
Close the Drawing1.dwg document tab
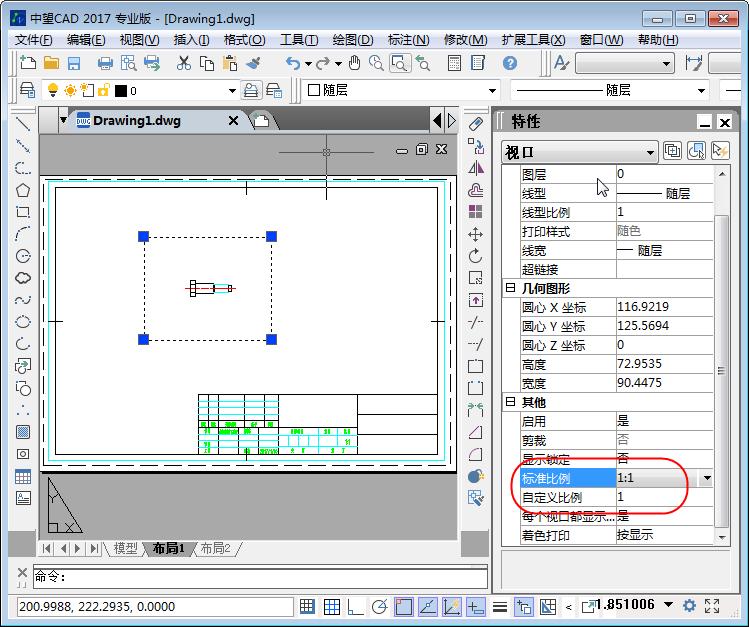233,120
